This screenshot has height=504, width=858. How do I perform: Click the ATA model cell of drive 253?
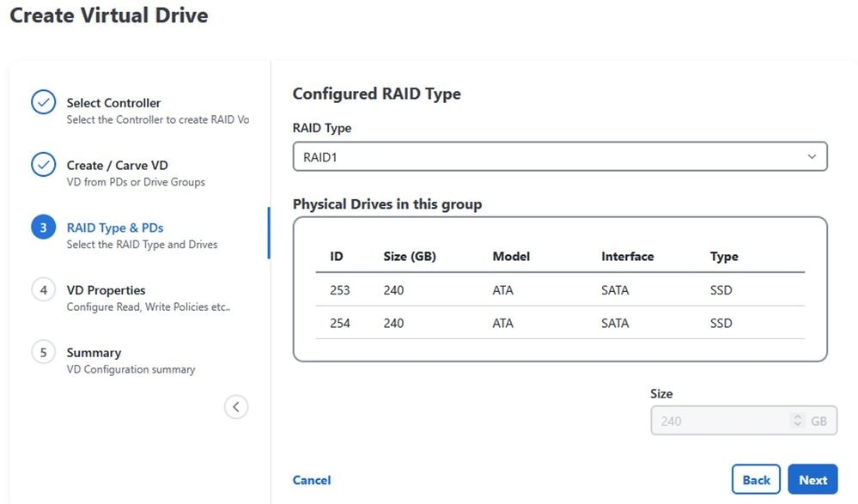click(503, 290)
